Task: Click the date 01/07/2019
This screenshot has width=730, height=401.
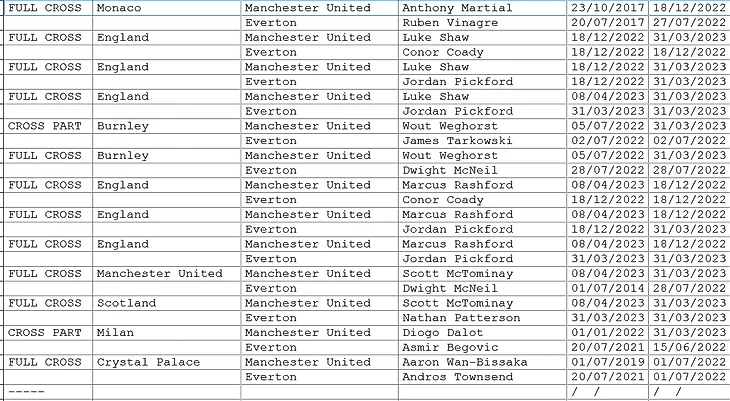Action: tap(605, 362)
